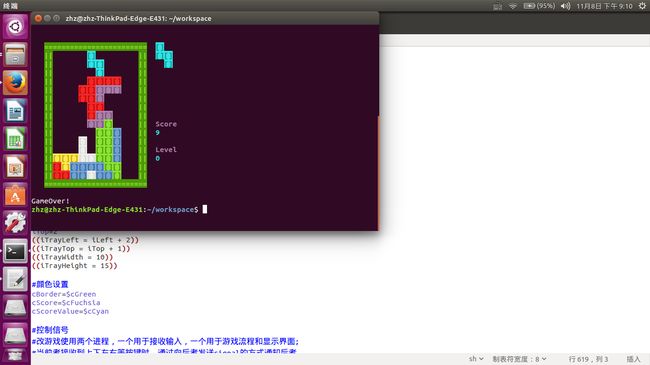This screenshot has width=650, height=365.
Task: Close the terminal window
Action: (x=38, y=18)
